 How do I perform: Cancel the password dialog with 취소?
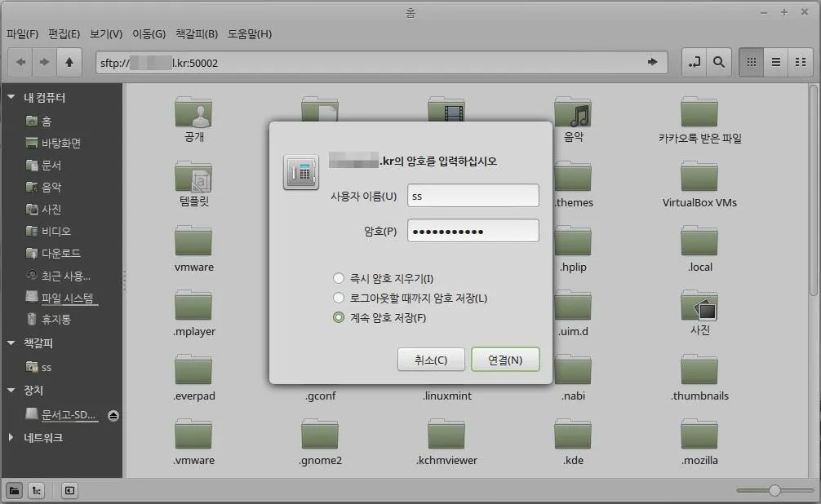click(x=431, y=359)
